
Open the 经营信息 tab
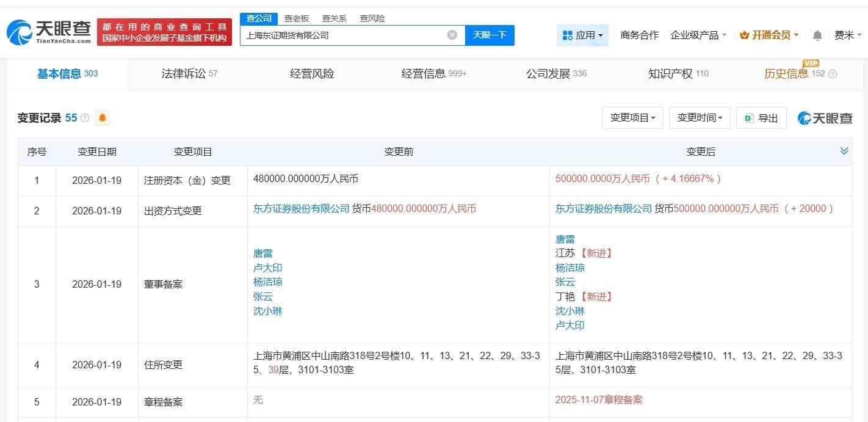pyautogui.click(x=434, y=74)
